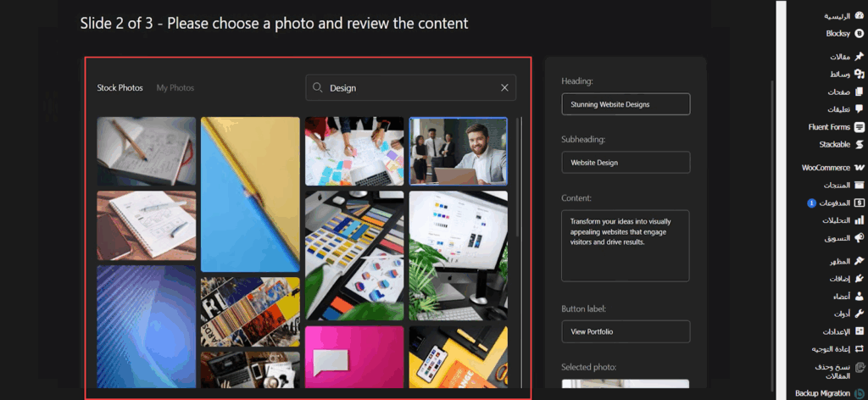The height and width of the screenshot is (400, 868).
Task: Click the Heading input field
Action: 626,104
